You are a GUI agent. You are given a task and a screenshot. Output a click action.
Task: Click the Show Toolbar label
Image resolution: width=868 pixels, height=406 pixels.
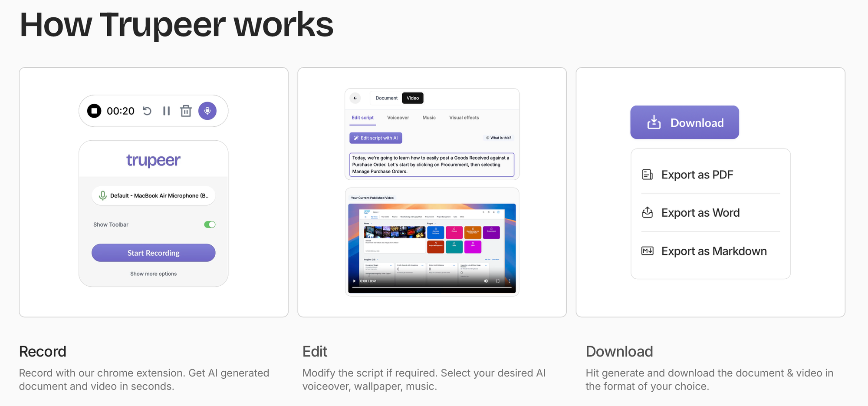pos(111,224)
